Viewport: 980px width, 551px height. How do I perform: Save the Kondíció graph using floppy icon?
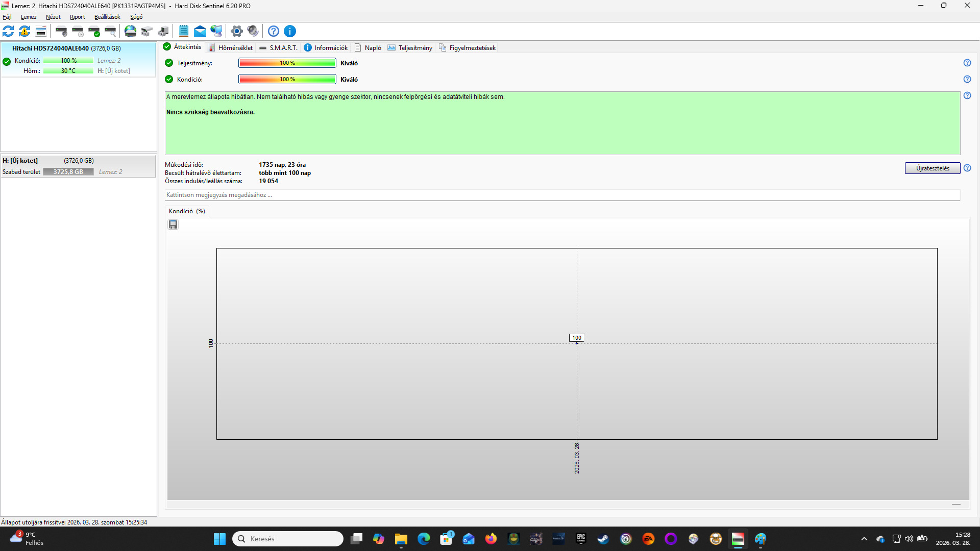point(173,224)
